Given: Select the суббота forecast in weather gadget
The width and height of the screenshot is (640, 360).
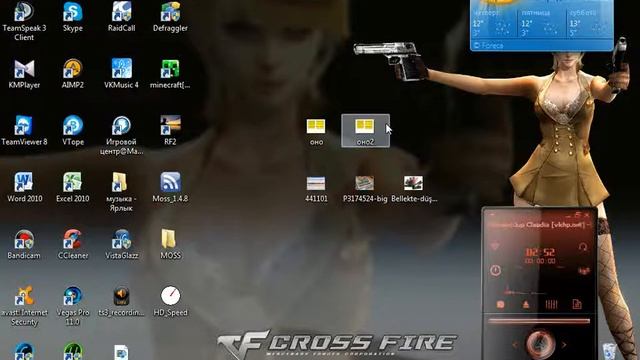Looking at the screenshot, I should (589, 23).
